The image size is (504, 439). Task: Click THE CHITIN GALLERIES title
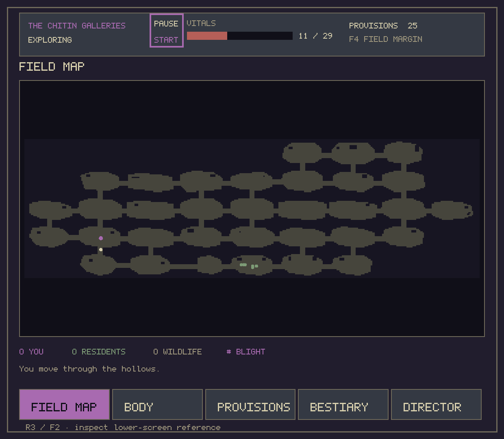77,26
